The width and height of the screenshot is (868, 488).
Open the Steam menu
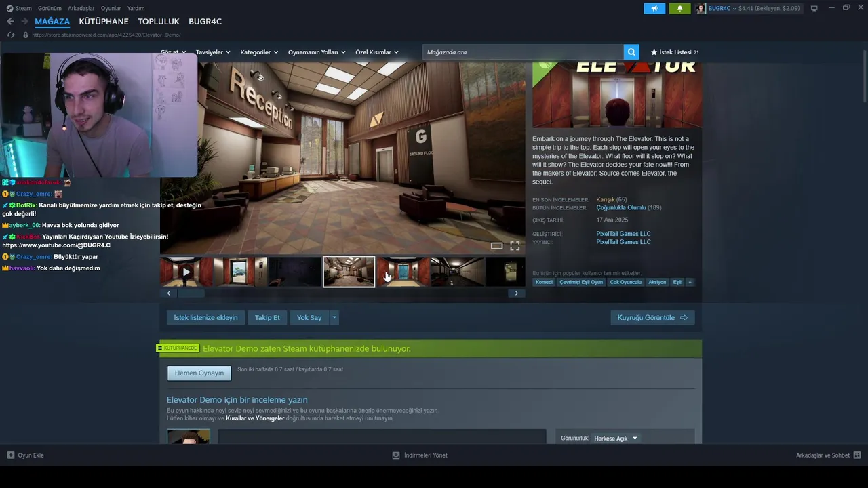23,8
